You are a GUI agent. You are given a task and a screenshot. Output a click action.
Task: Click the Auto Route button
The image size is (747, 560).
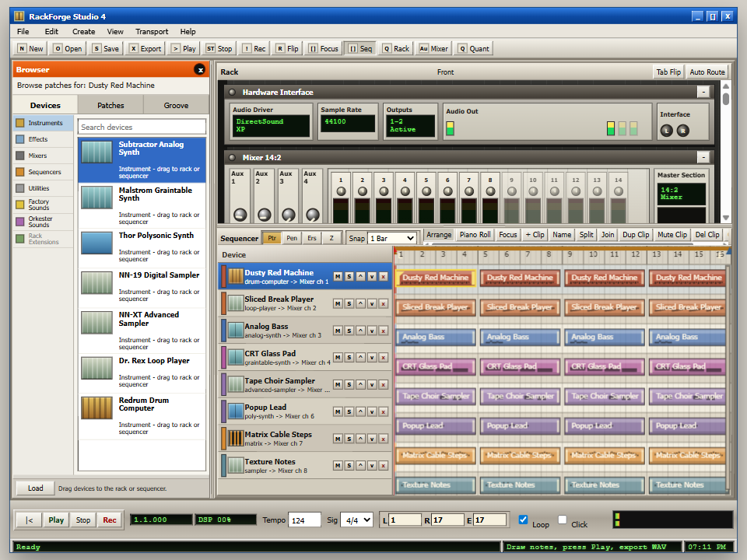[x=707, y=72]
